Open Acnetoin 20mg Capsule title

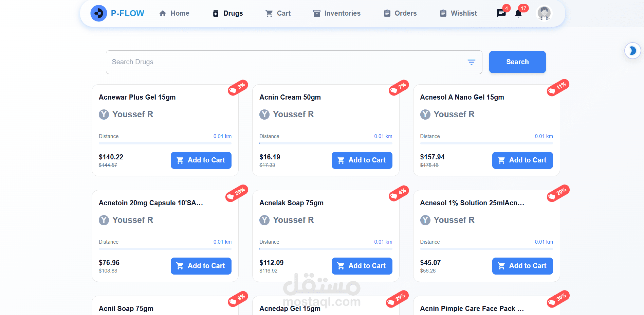(x=151, y=203)
